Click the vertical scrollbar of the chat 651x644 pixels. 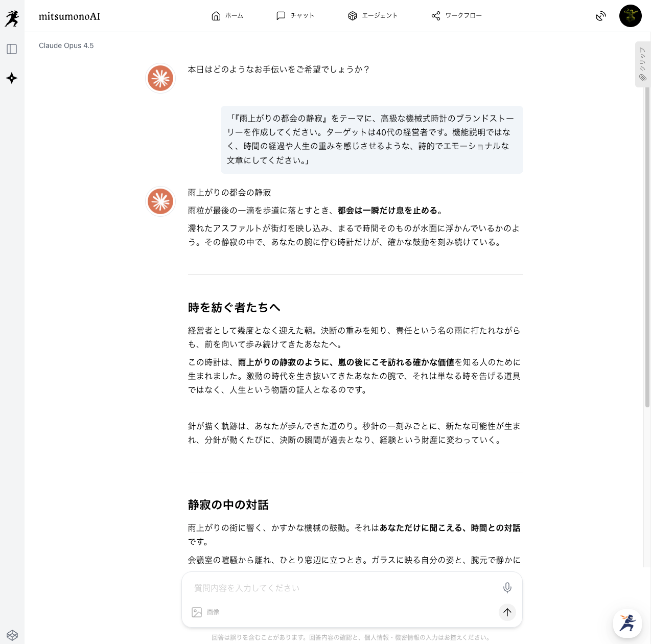[647, 245]
